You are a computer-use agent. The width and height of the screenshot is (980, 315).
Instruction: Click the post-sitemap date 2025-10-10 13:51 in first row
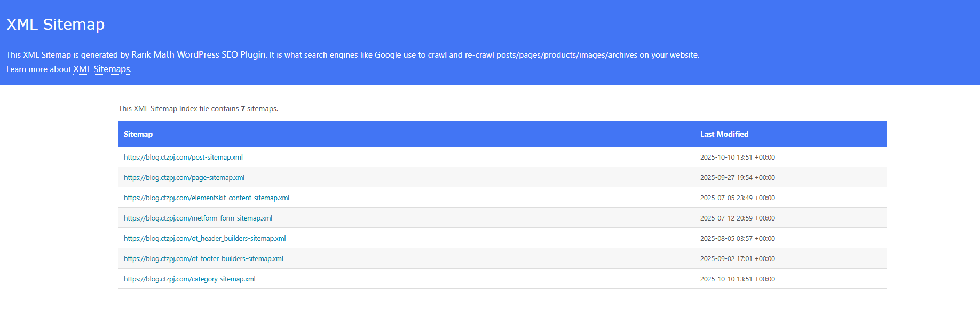(737, 157)
